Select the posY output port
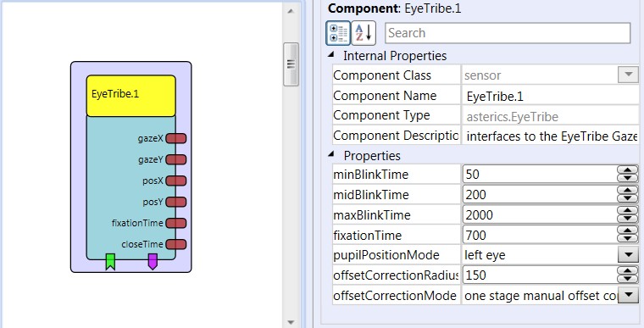This screenshot has width=644, height=328. click(x=176, y=202)
